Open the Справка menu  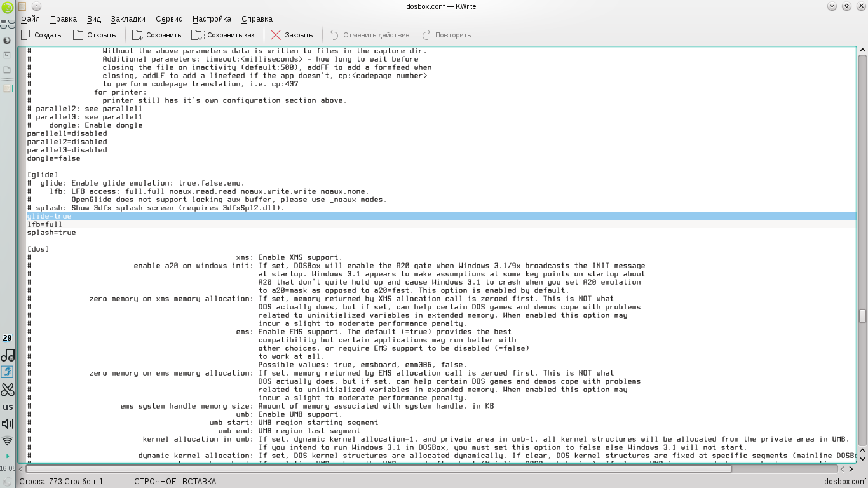tap(257, 19)
